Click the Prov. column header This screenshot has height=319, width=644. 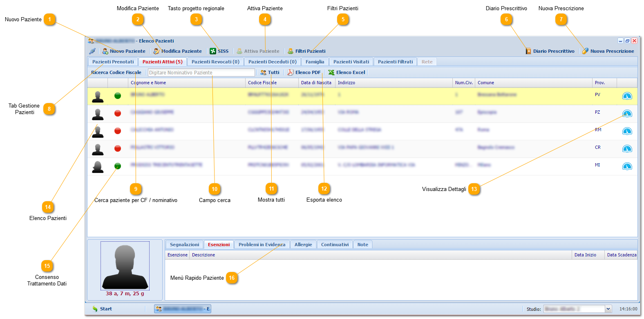coord(605,83)
